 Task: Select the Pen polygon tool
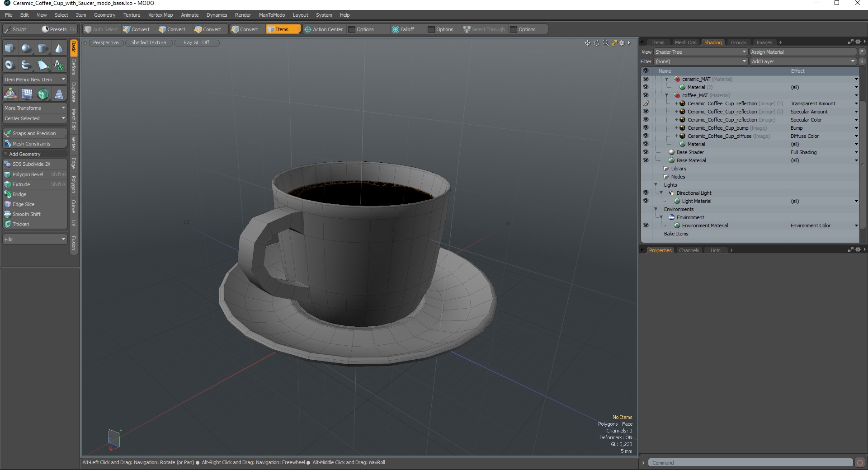coord(42,65)
